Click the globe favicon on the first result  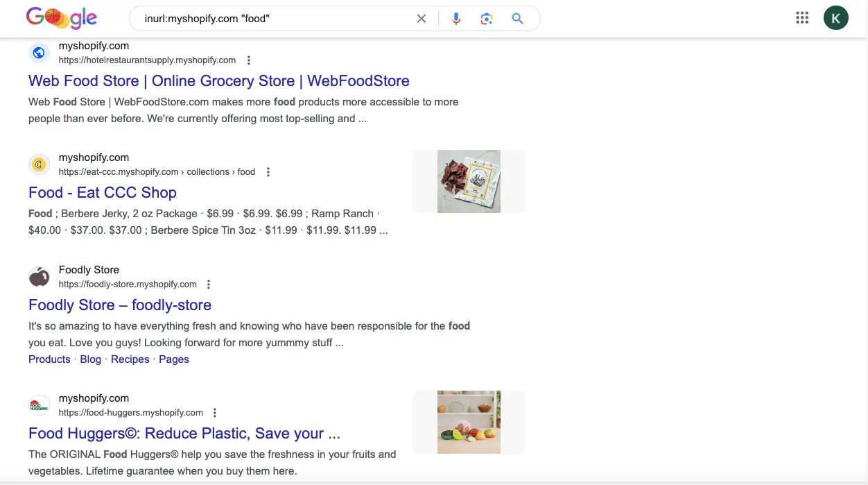39,53
